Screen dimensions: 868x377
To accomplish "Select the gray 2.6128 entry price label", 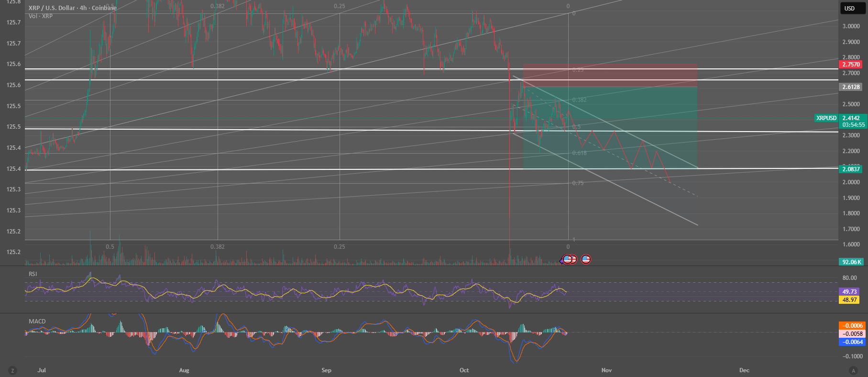I will click(x=851, y=87).
